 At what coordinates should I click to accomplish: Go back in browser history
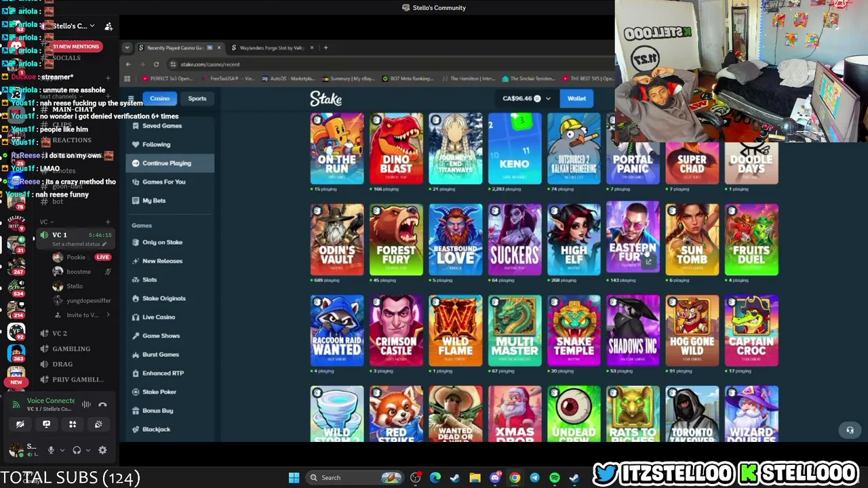point(128,64)
